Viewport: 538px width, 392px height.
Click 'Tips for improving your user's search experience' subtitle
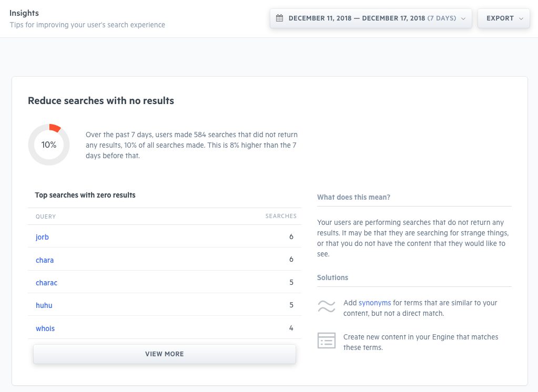point(87,25)
